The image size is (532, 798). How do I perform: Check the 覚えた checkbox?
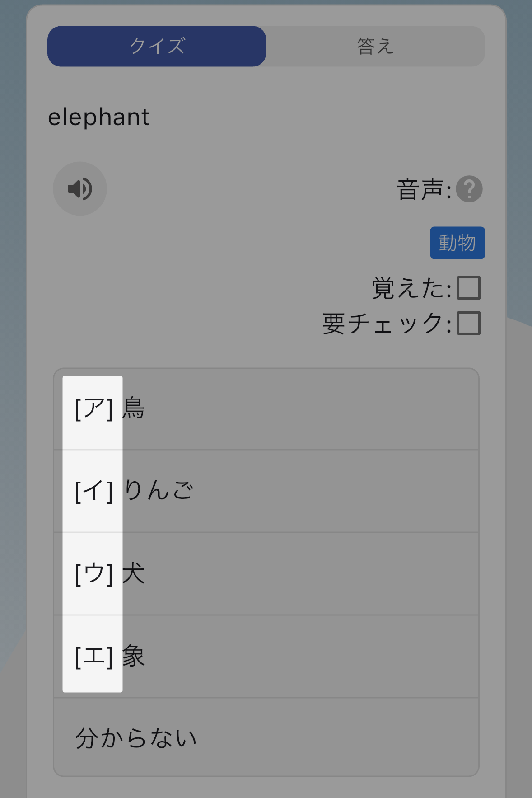469,288
